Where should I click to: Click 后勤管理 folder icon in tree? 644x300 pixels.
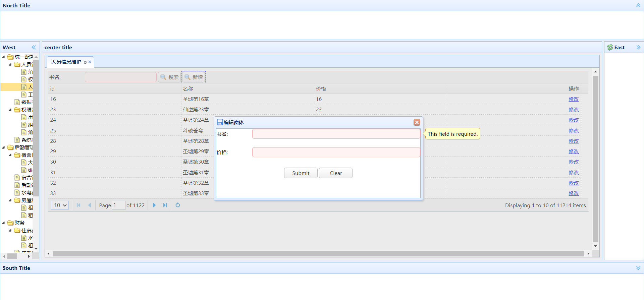[x=10, y=147]
